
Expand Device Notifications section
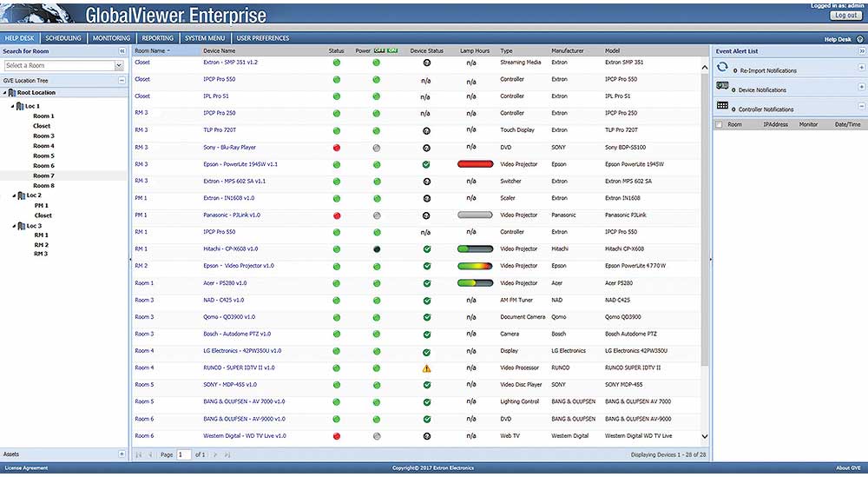click(x=861, y=87)
